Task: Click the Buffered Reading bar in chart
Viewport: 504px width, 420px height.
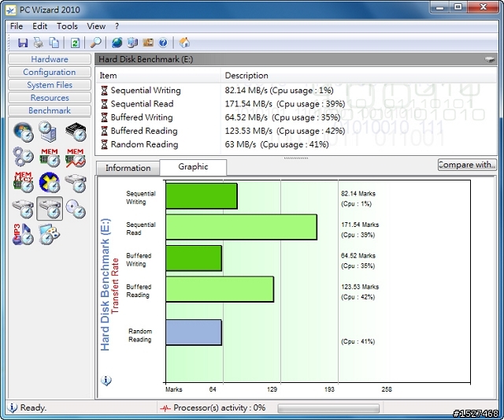Action: coord(220,289)
